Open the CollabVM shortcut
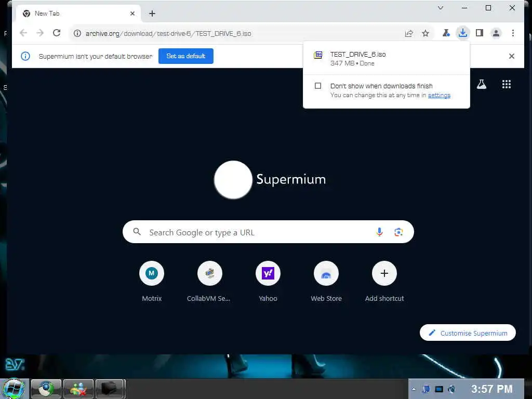 (x=209, y=281)
